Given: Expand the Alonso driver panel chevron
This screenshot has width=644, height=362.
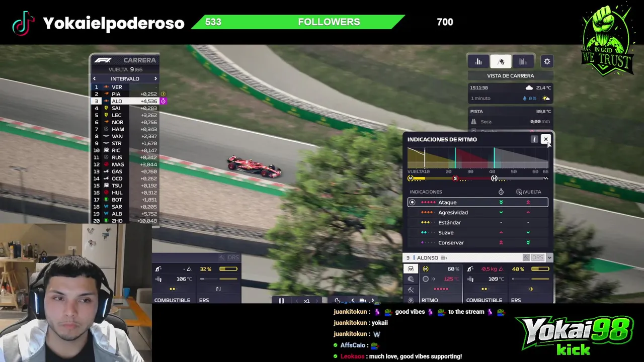Looking at the screenshot, I should coord(549,257).
